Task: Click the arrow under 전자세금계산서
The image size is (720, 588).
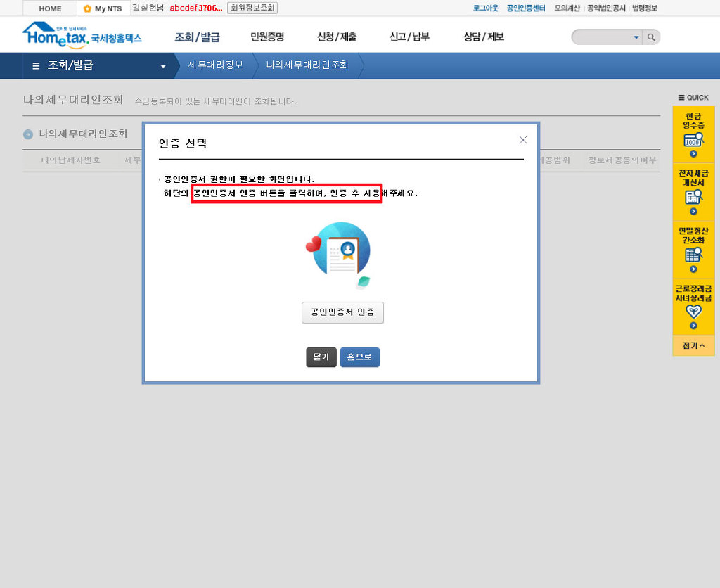Action: 693,211
